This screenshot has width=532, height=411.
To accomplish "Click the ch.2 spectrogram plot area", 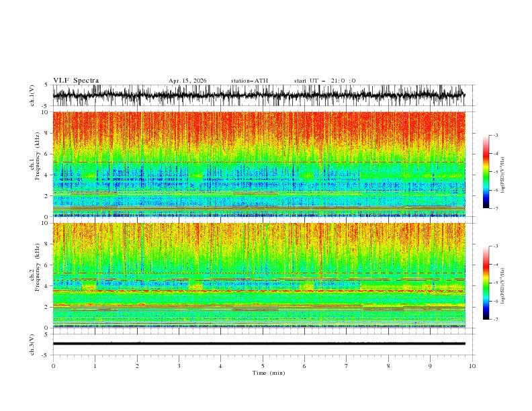I will pos(259,275).
